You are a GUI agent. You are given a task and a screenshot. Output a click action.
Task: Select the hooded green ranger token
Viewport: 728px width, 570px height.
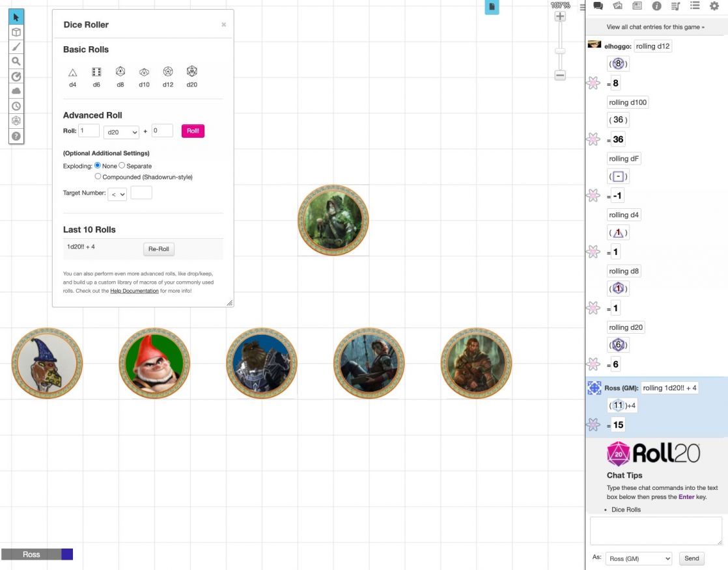coord(333,221)
